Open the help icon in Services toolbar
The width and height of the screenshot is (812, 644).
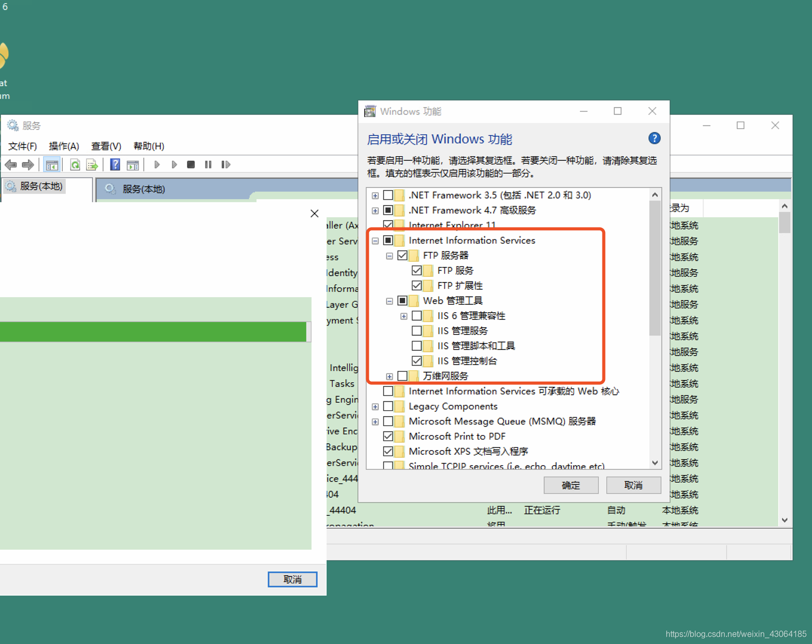[x=115, y=165]
